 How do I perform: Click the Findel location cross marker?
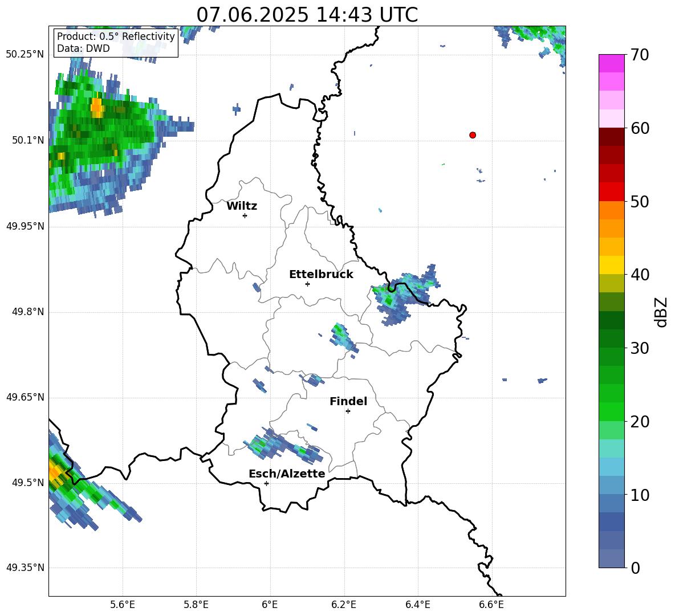[348, 411]
